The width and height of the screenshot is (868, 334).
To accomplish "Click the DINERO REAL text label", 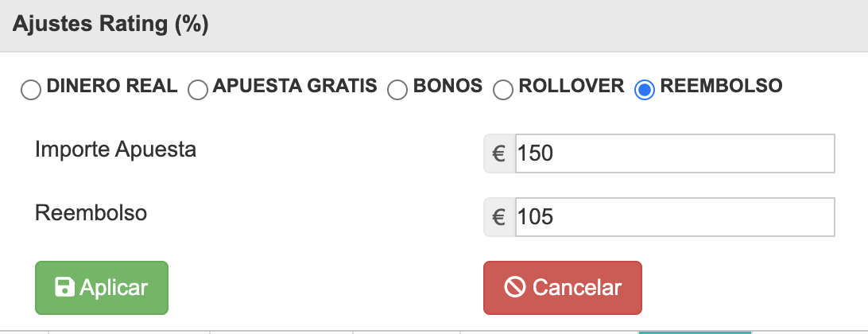I will (x=112, y=86).
